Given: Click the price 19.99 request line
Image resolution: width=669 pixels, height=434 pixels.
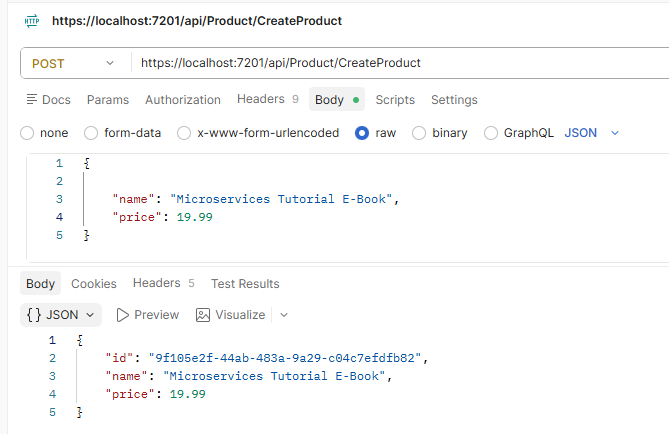Looking at the screenshot, I should [162, 217].
